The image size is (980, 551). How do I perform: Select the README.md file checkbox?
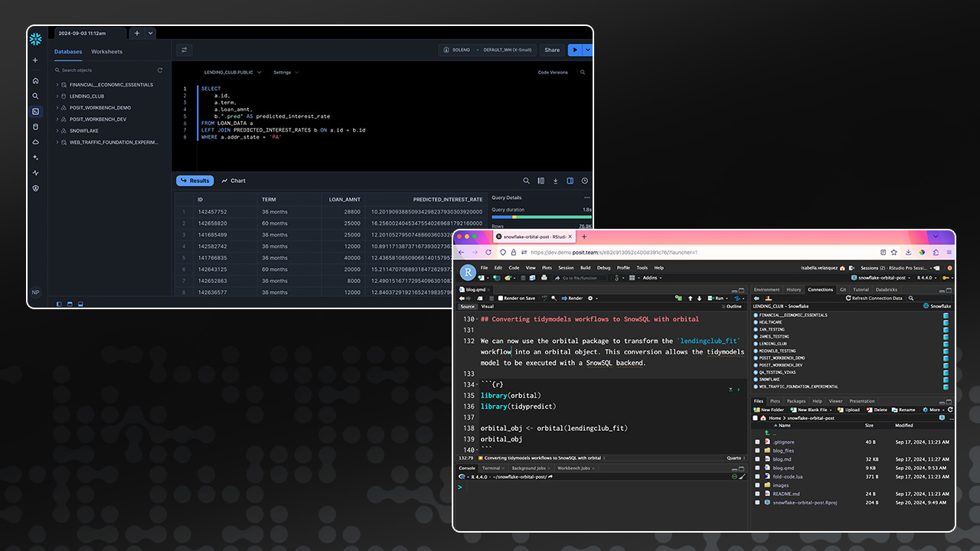(757, 494)
